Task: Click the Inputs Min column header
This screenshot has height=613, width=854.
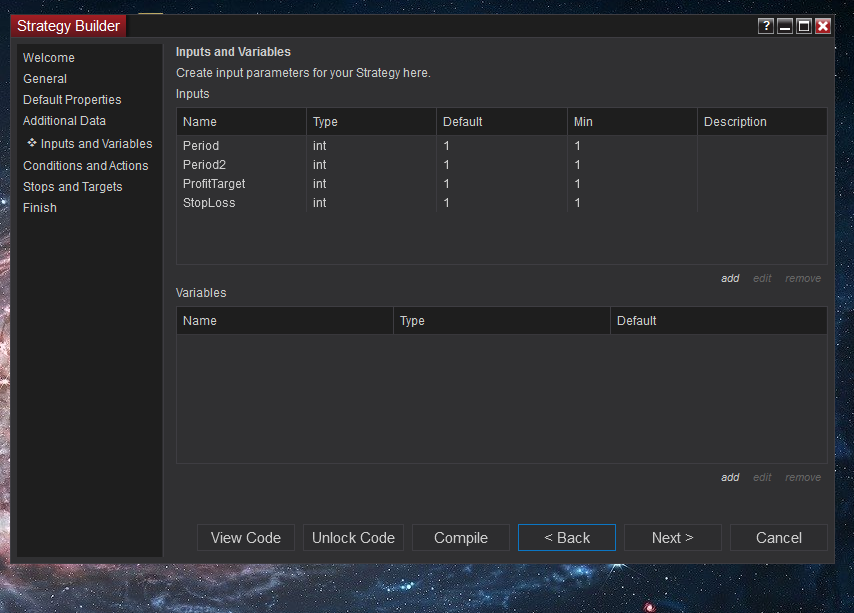Action: point(632,122)
